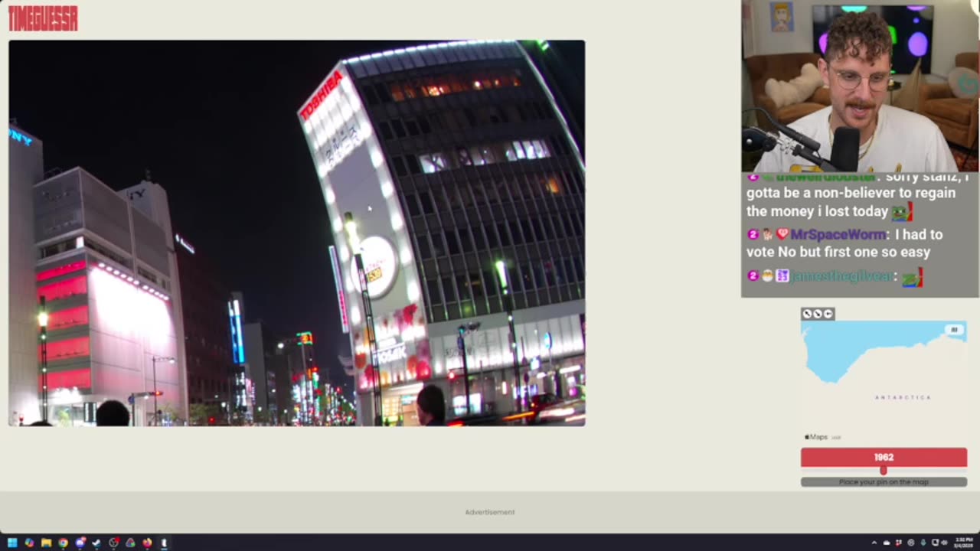Open the Tokyo night street photo
Screen dimensions: 980x551
[x=297, y=233]
